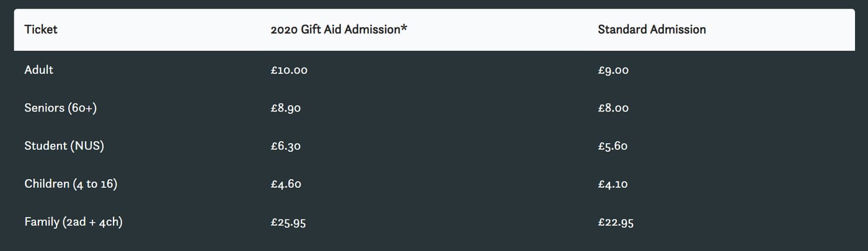
Task: Click the £25.95 Family Gift Aid price
Action: [288, 222]
